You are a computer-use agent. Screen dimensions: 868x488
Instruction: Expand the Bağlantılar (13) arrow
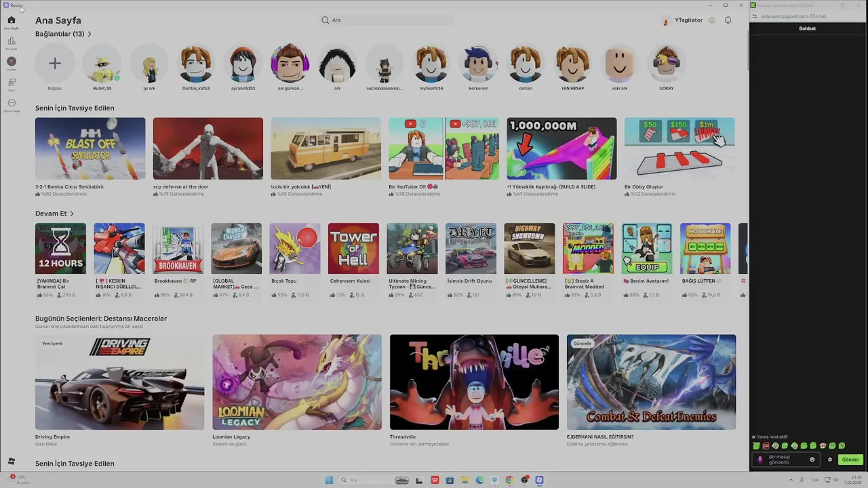pyautogui.click(x=90, y=34)
